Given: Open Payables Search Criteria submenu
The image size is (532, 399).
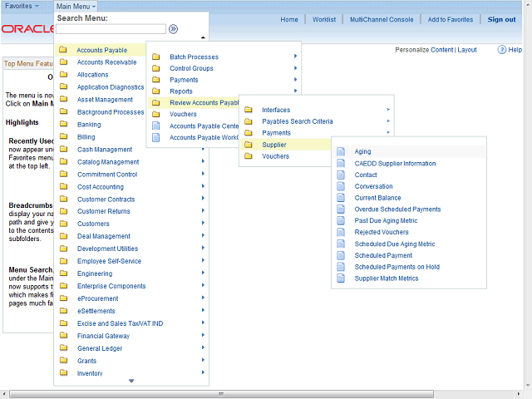Looking at the screenshot, I should click(x=297, y=121).
